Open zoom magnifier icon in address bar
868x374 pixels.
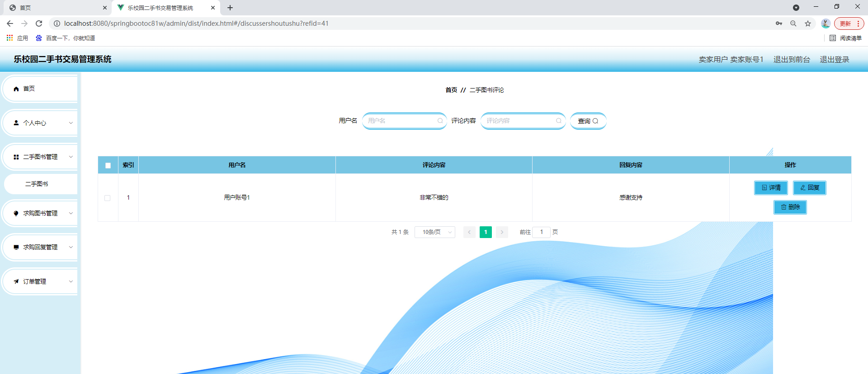point(793,23)
